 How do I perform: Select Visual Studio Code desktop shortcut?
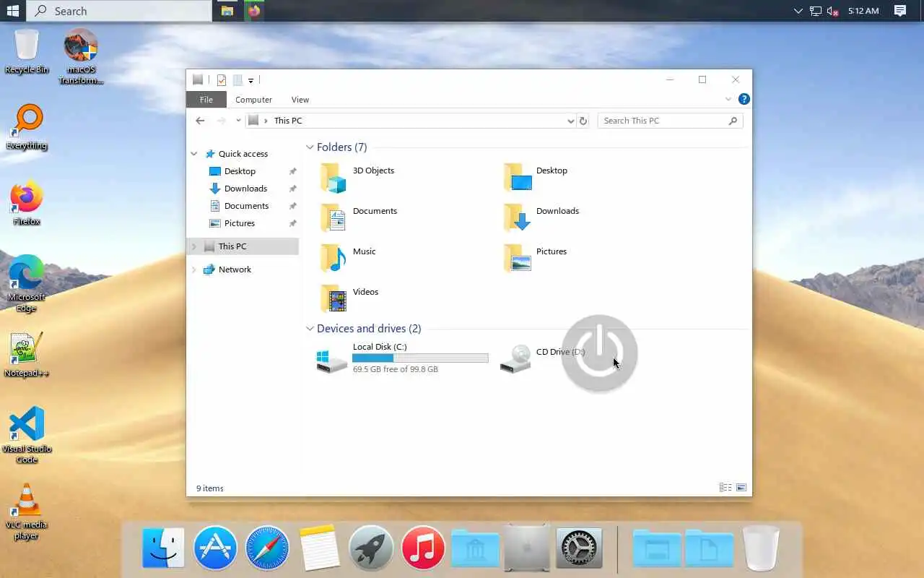(27, 435)
